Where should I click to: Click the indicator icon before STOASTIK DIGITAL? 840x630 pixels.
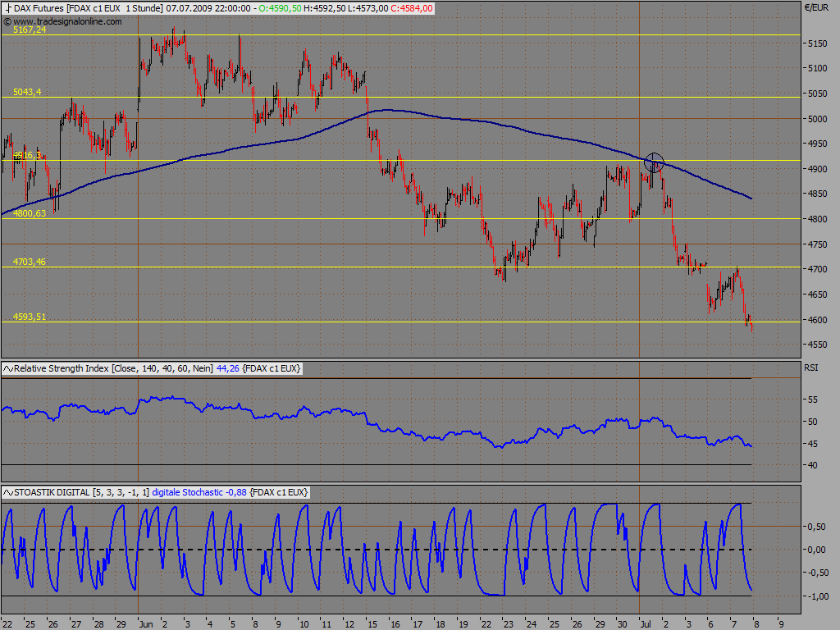(8, 492)
